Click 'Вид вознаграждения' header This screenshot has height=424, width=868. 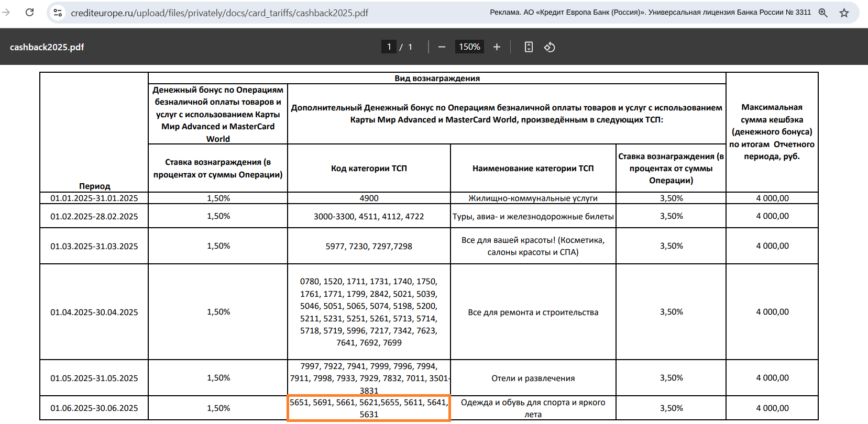(x=437, y=78)
